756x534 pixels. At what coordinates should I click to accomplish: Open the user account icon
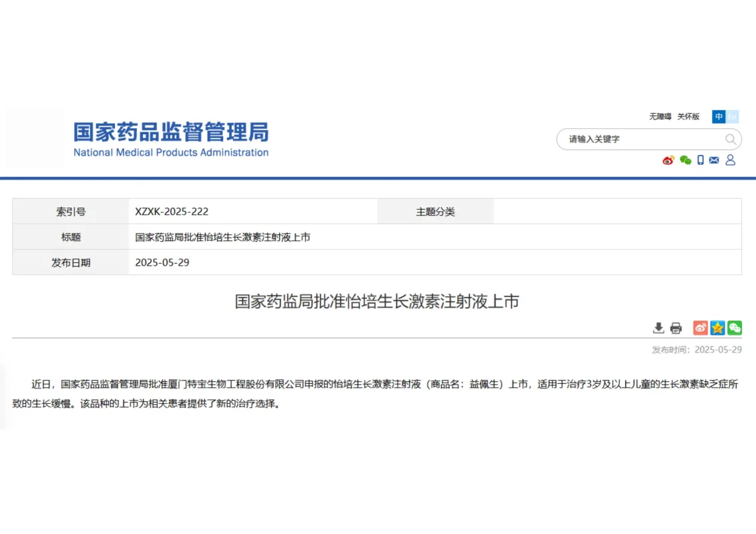[730, 160]
